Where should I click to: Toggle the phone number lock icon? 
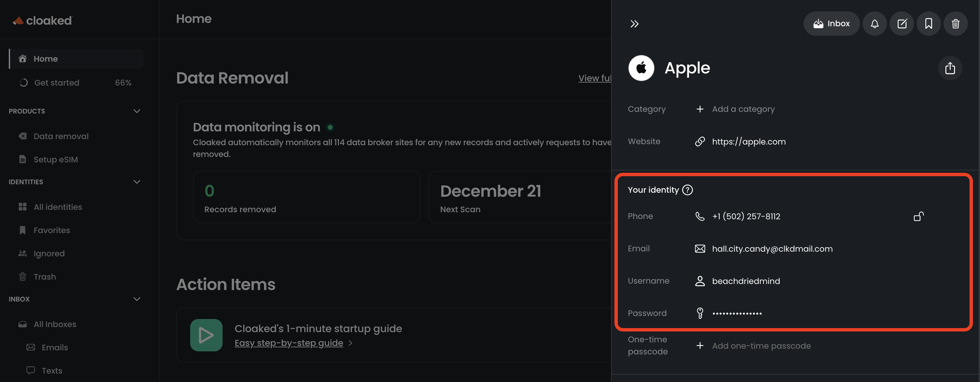pos(918,216)
